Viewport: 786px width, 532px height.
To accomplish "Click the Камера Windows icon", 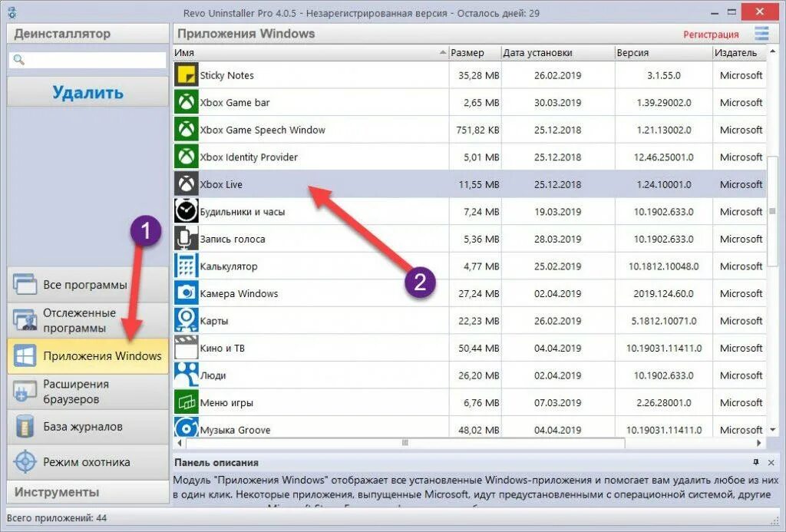I will 186,293.
